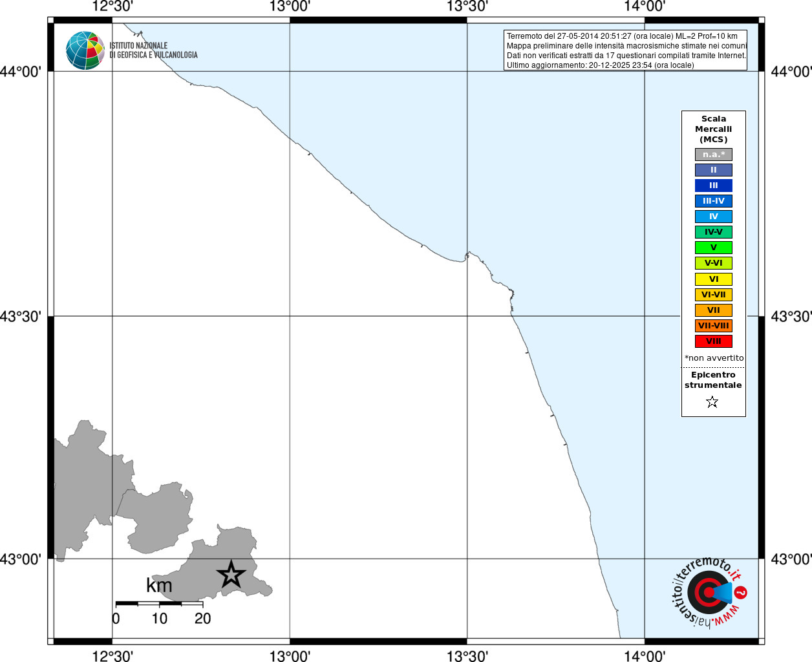Click the IV intensity legend swatch

(713, 217)
